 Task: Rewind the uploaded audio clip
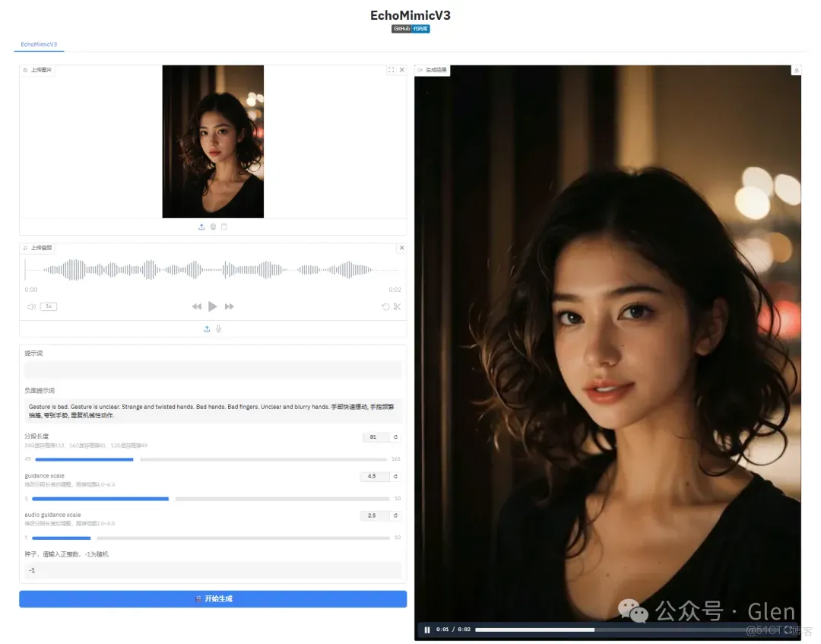[x=197, y=306]
